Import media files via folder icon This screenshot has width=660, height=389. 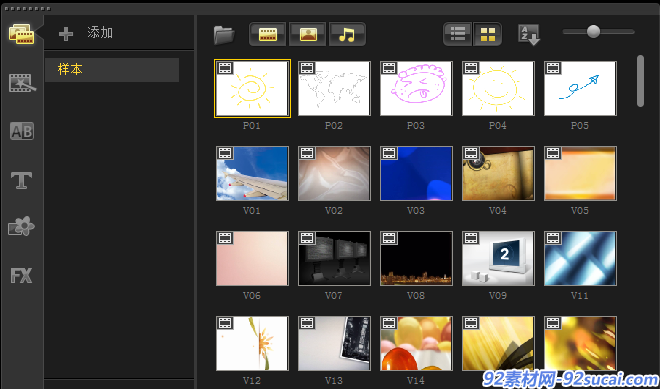[x=224, y=35]
